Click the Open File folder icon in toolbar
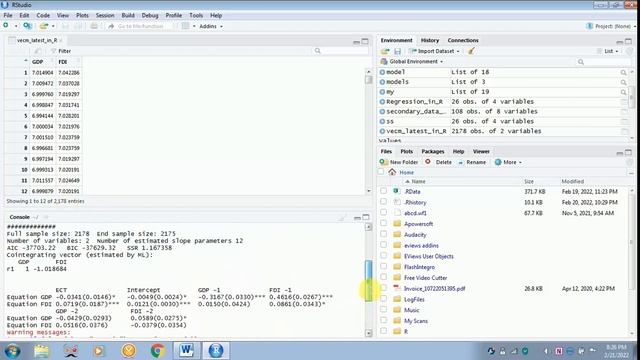Viewport: 640px width, 360px height. click(44, 26)
